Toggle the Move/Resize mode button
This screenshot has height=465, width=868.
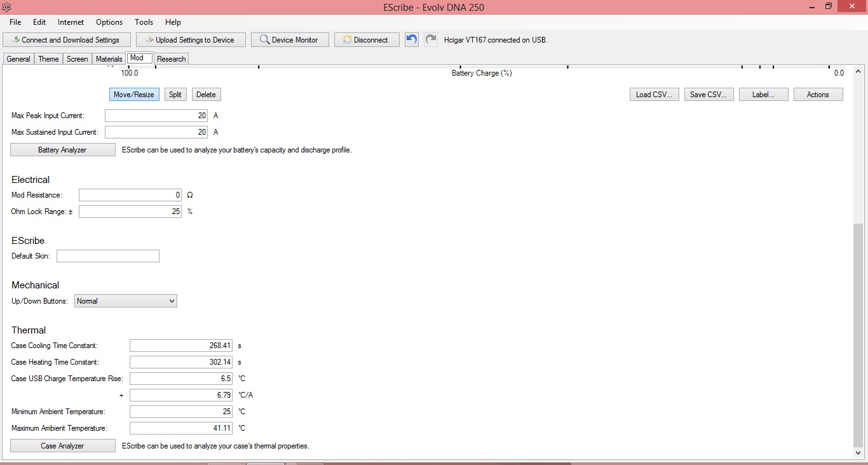(x=134, y=95)
